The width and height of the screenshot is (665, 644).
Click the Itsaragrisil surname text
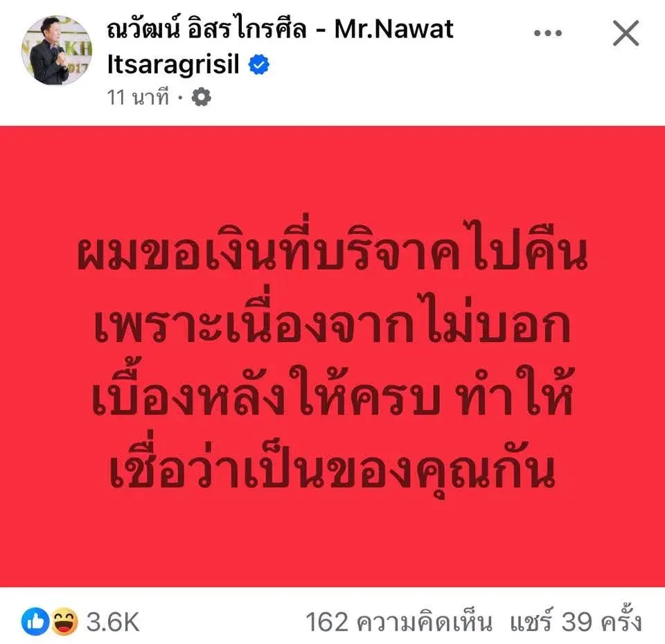[x=173, y=64]
